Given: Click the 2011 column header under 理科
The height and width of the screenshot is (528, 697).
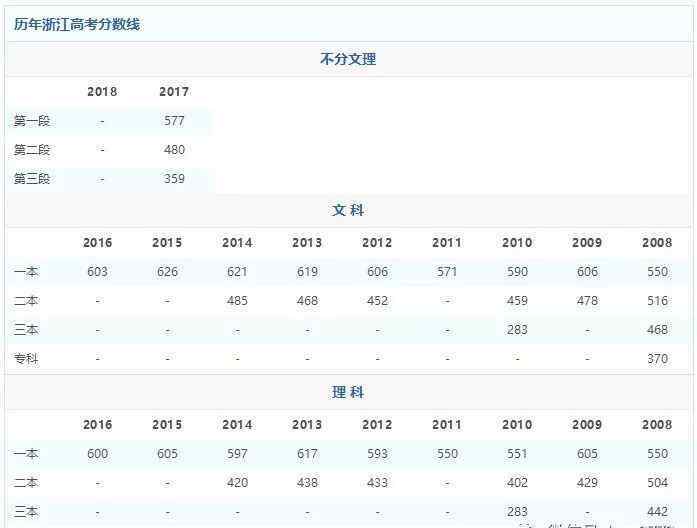Looking at the screenshot, I should (447, 425).
